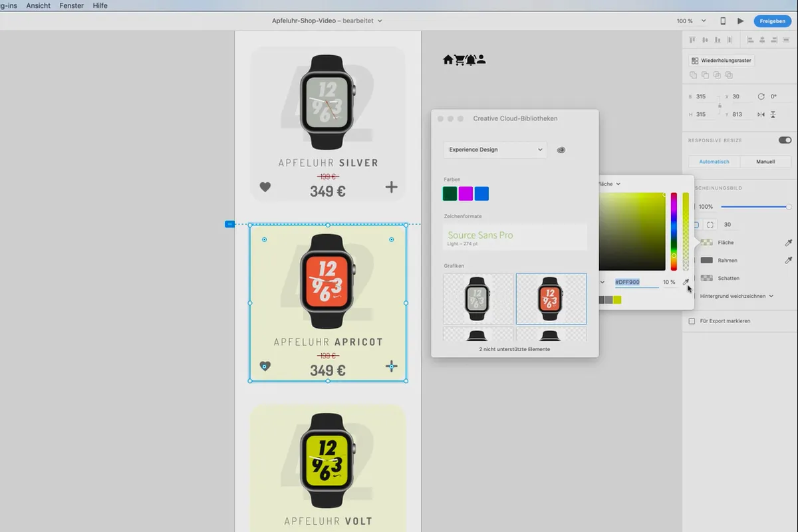The height and width of the screenshot is (532, 798).
Task: Open the Ansicht menu
Action: click(x=38, y=5)
